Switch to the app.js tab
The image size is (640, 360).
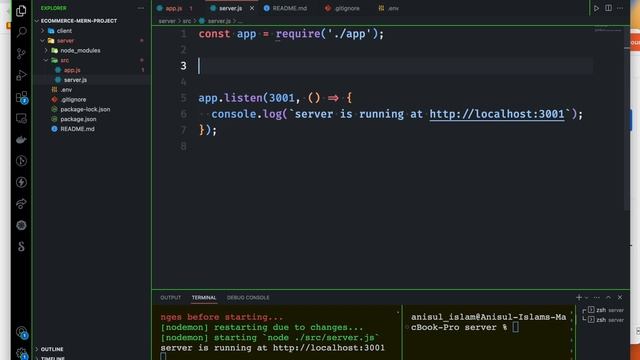(173, 8)
